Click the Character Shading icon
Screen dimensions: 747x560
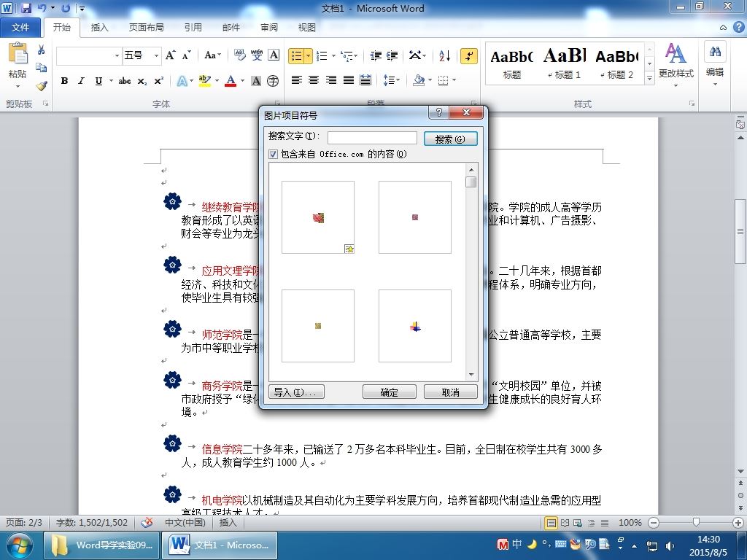tap(256, 81)
